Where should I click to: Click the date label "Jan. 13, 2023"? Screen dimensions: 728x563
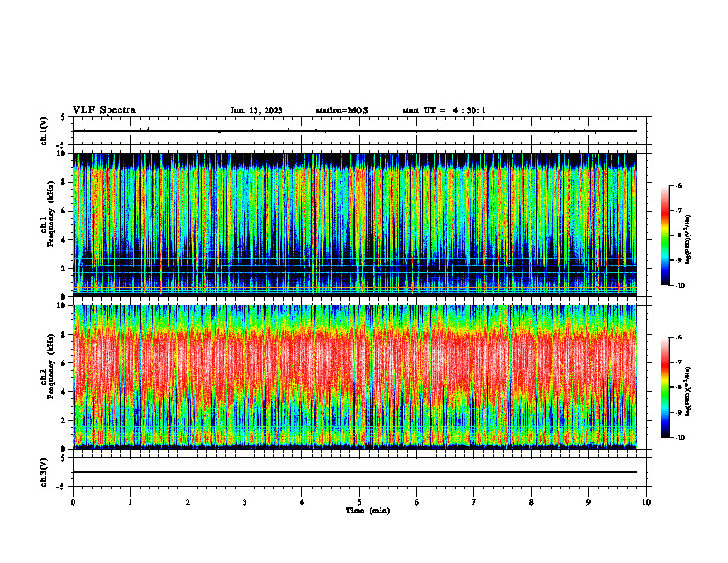click(256, 110)
